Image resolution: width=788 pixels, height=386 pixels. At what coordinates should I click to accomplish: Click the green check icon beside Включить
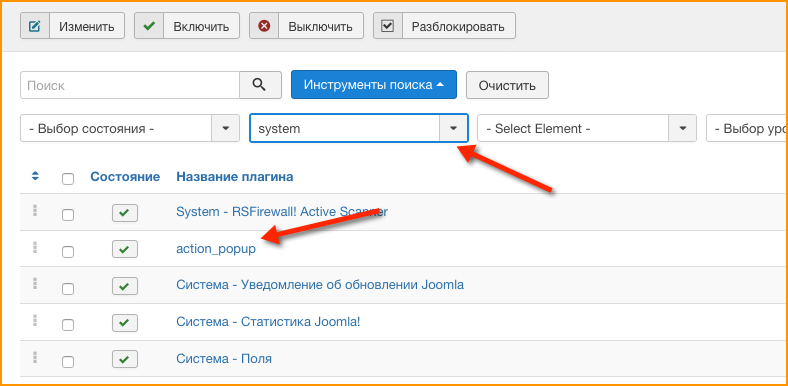click(x=149, y=26)
